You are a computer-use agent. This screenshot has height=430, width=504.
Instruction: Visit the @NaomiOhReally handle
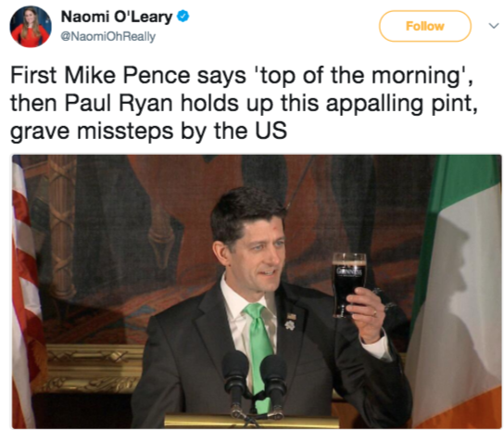point(108,37)
